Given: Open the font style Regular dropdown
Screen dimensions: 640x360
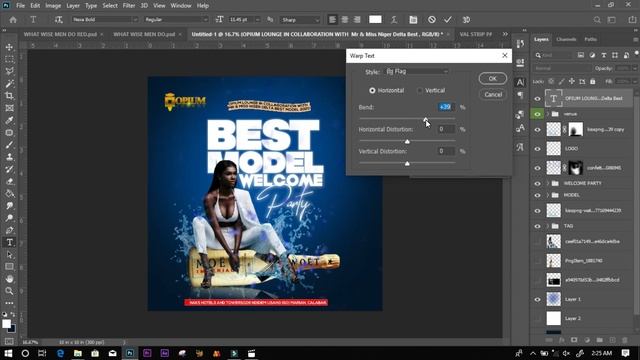Looking at the screenshot, I should [x=176, y=20].
